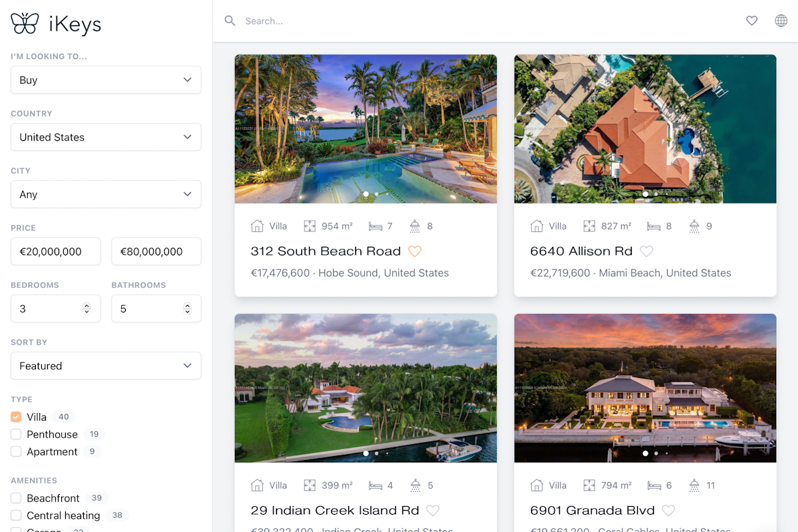The height and width of the screenshot is (532, 798).
Task: Click the search magnifier icon
Action: (230, 21)
